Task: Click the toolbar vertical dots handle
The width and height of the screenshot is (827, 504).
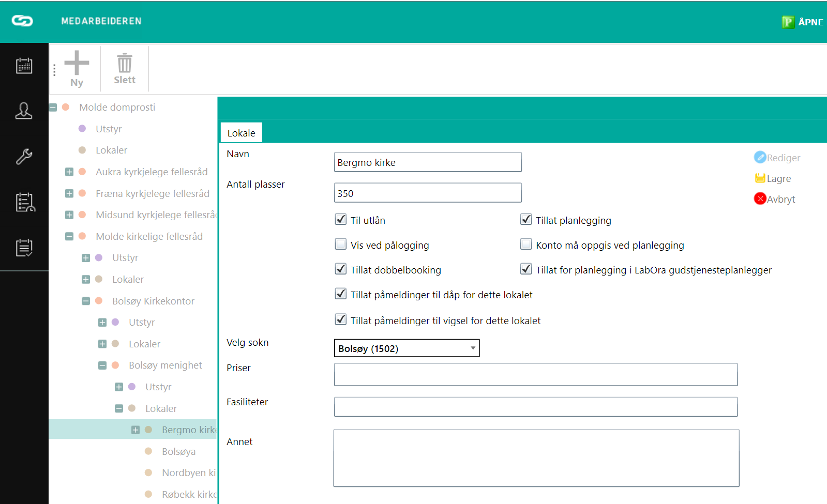Action: pyautogui.click(x=54, y=70)
